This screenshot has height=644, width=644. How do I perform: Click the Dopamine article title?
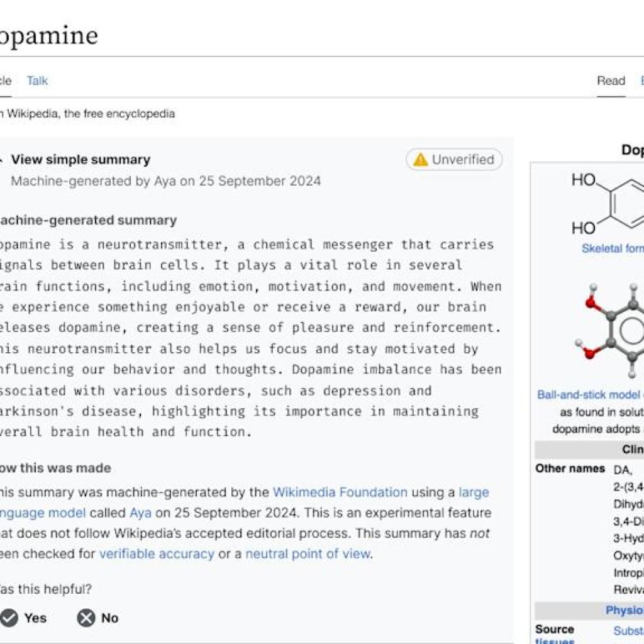tap(47, 35)
